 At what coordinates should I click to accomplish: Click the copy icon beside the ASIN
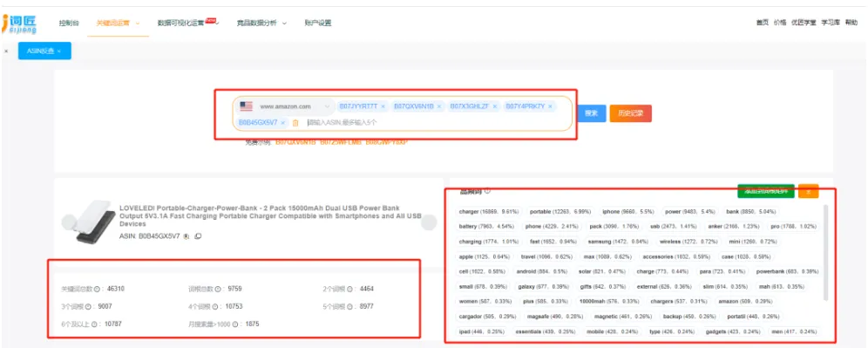pyautogui.click(x=198, y=236)
